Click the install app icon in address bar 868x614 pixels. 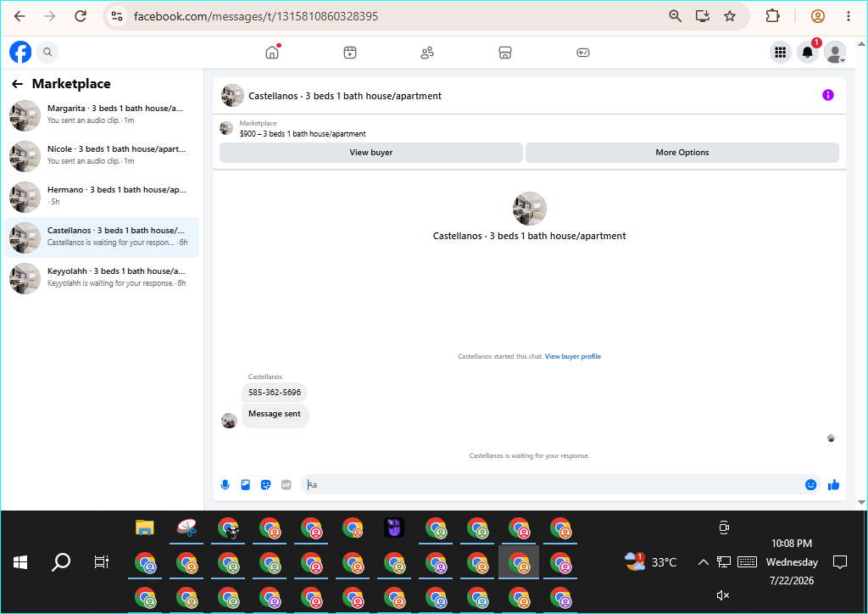pyautogui.click(x=703, y=16)
